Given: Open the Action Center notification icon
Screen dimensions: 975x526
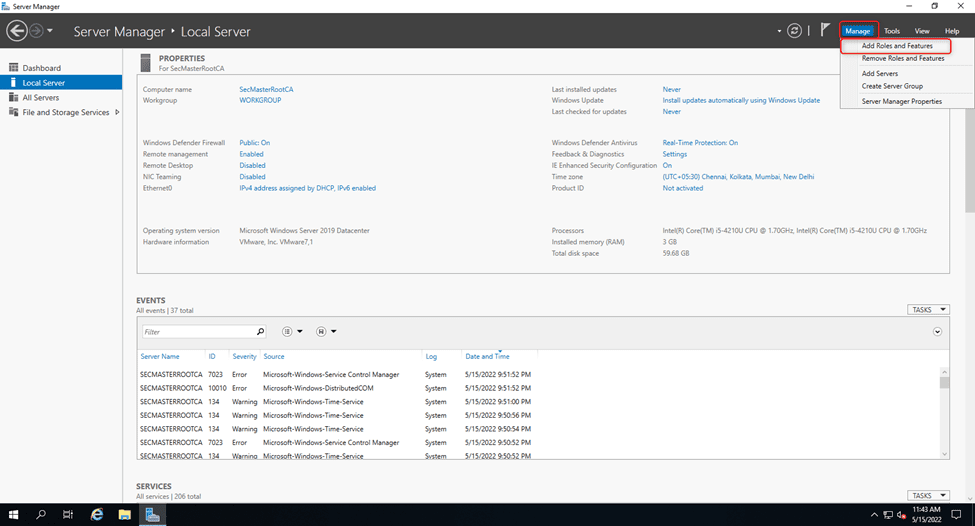Looking at the screenshot, I should [x=956, y=515].
